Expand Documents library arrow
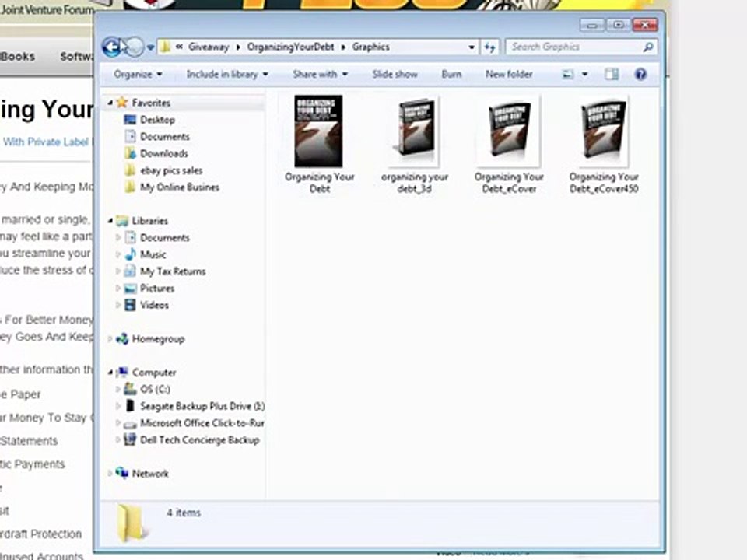747x560 pixels. pyautogui.click(x=118, y=237)
